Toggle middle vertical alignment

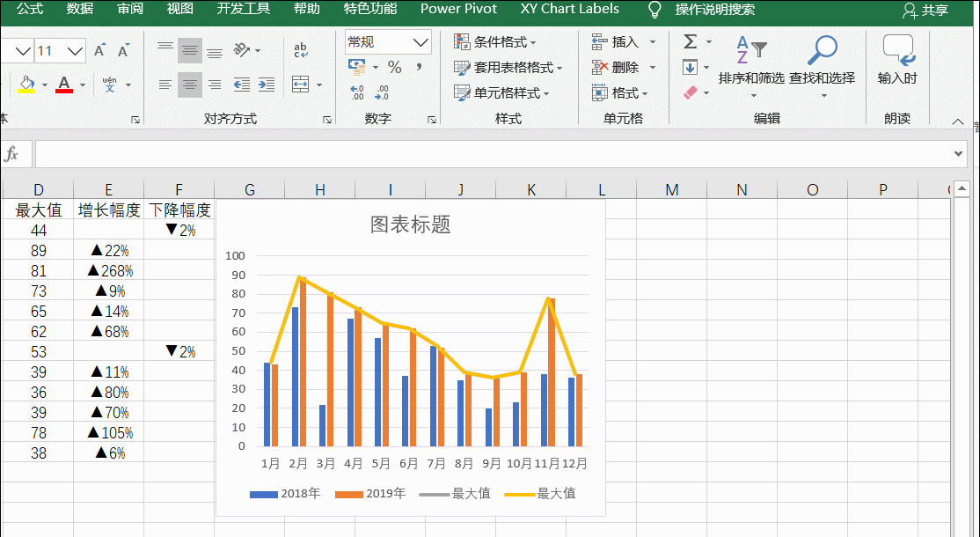(189, 50)
